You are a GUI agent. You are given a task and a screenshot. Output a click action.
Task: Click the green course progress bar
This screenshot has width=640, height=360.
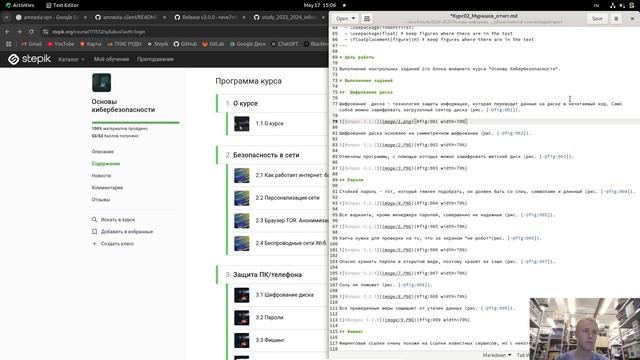(x=136, y=122)
